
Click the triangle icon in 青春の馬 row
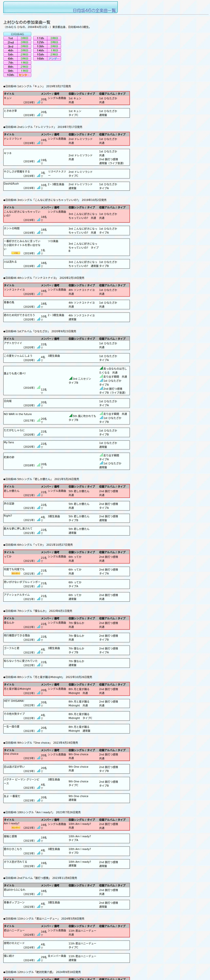click(x=38, y=306)
